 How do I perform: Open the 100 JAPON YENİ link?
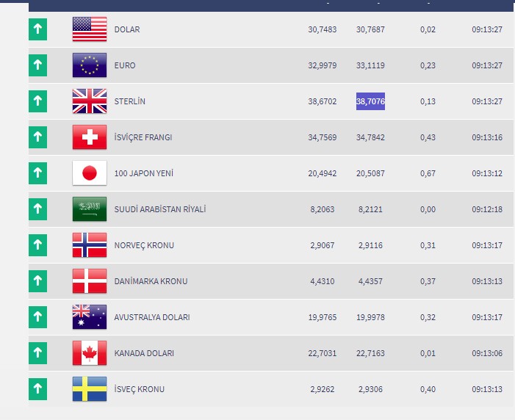coord(143,173)
